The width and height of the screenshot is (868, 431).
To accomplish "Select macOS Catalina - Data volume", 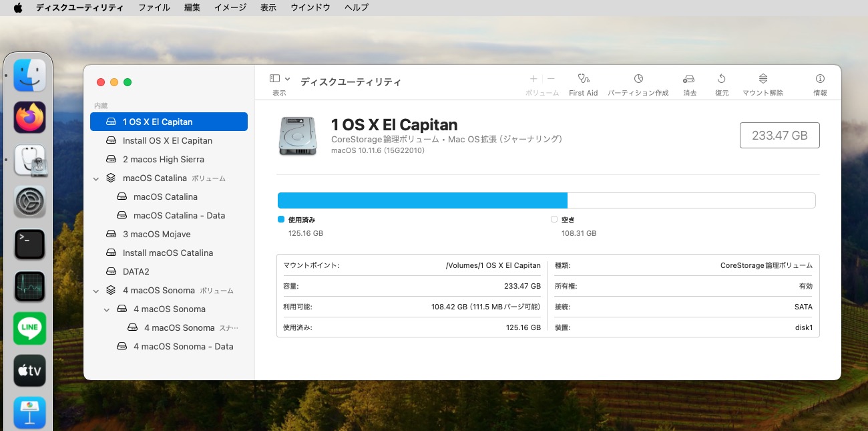I will [179, 216].
